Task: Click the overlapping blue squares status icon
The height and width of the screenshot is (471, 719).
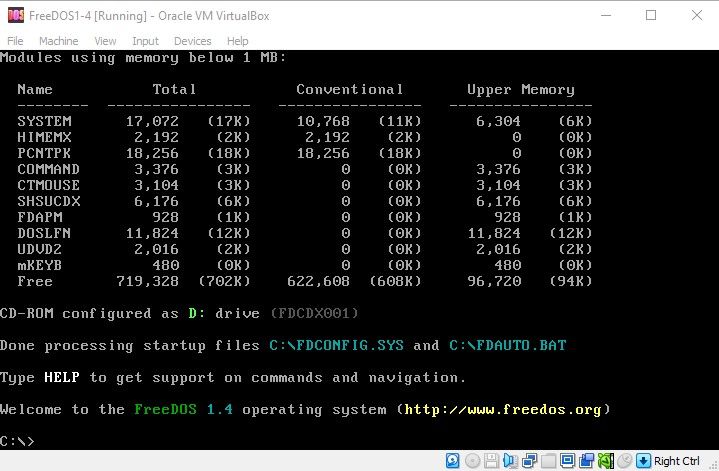Action: pyautogui.click(x=586, y=460)
